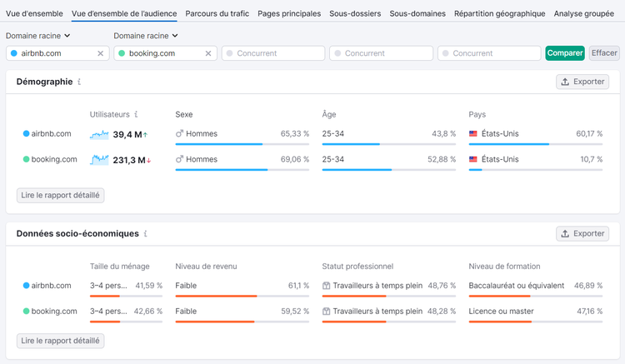Remove booking.com with its X icon
Screen dimensions: 625x364
click(x=208, y=53)
